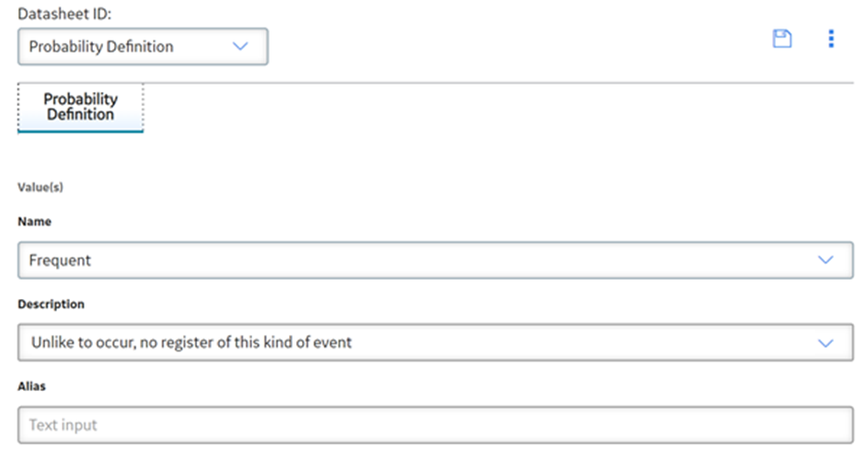The height and width of the screenshot is (460, 868).
Task: Click 'Probability Definition' text in Datasheet selector
Action: click(101, 47)
